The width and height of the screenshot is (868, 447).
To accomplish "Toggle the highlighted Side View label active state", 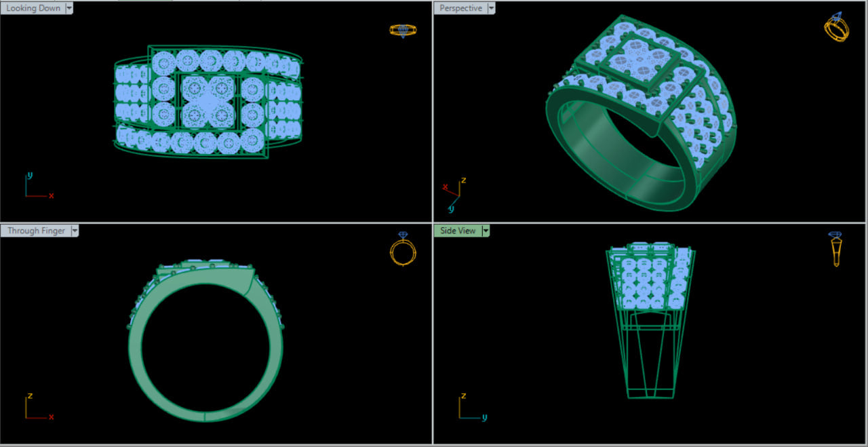I will (457, 231).
